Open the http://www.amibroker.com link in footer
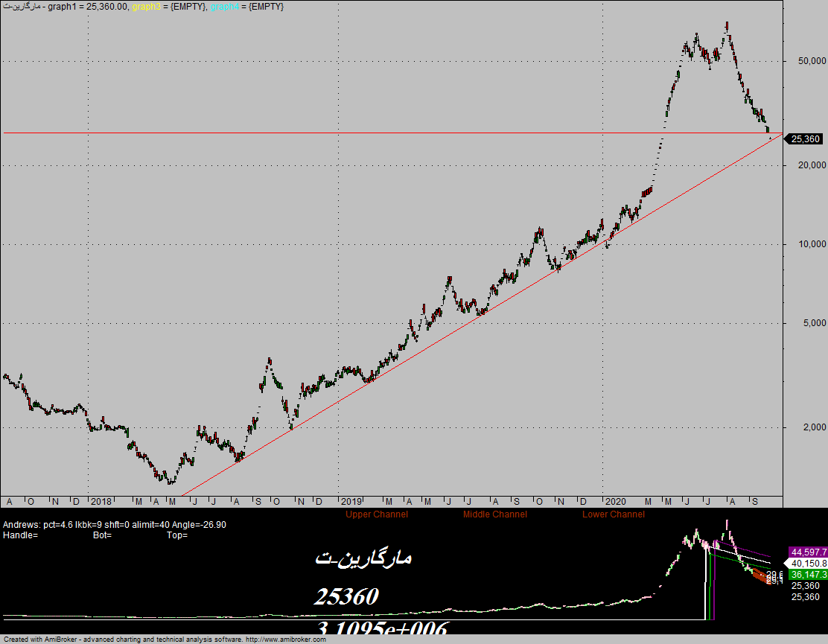The image size is (828, 644). (x=286, y=640)
